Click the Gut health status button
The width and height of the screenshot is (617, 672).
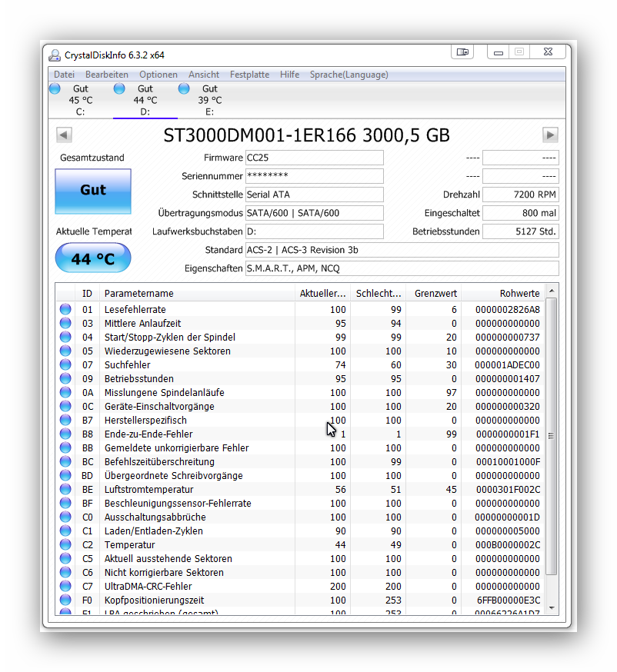(93, 191)
